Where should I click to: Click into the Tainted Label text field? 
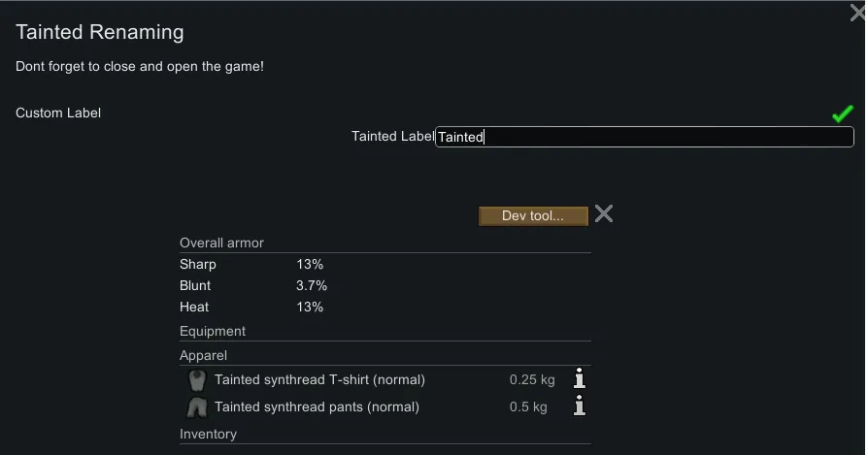click(x=644, y=137)
